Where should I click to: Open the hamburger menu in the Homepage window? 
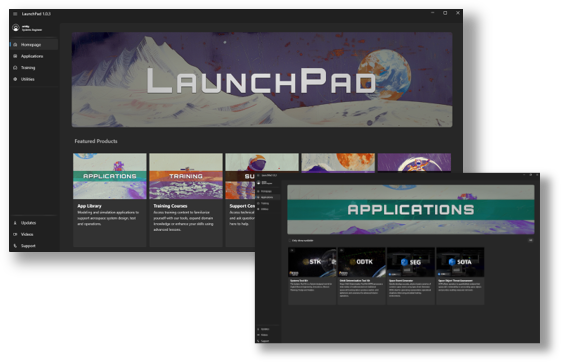[x=15, y=14]
